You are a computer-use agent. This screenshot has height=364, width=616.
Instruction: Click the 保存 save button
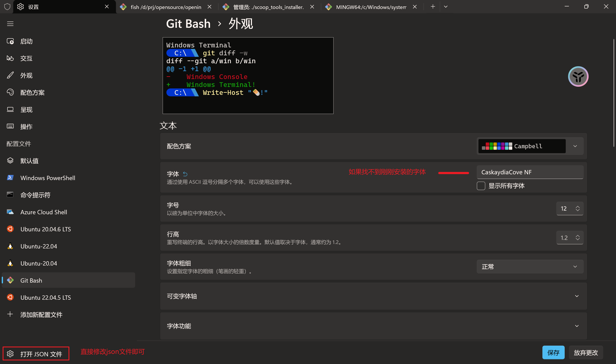click(x=553, y=352)
